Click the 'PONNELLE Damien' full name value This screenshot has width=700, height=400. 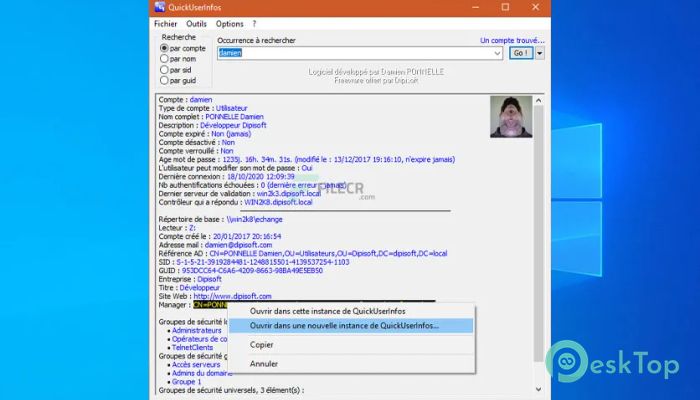(x=234, y=117)
